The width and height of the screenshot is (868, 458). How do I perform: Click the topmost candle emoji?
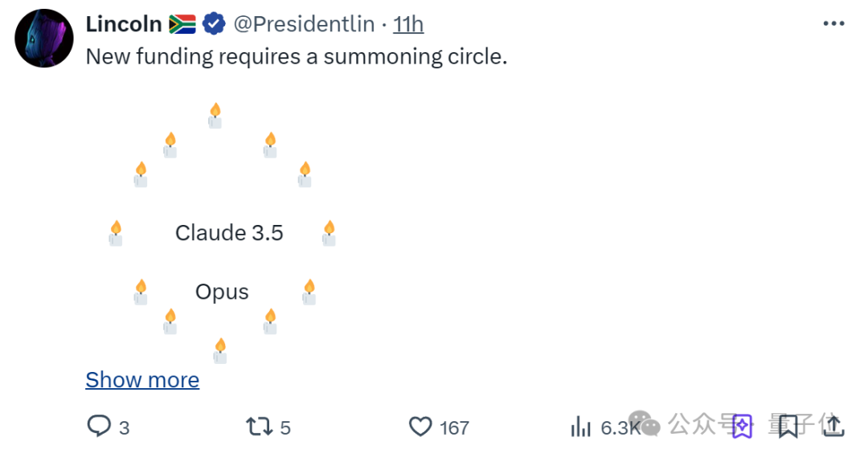point(215,116)
